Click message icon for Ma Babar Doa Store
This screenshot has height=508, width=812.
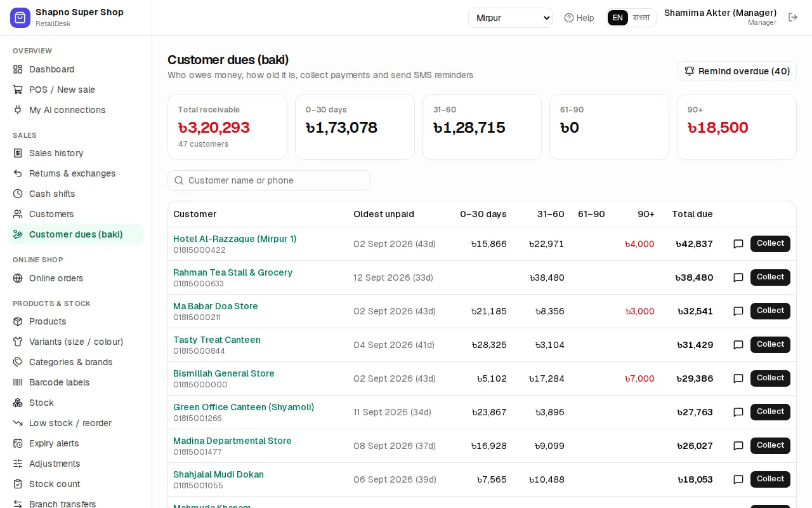738,311
